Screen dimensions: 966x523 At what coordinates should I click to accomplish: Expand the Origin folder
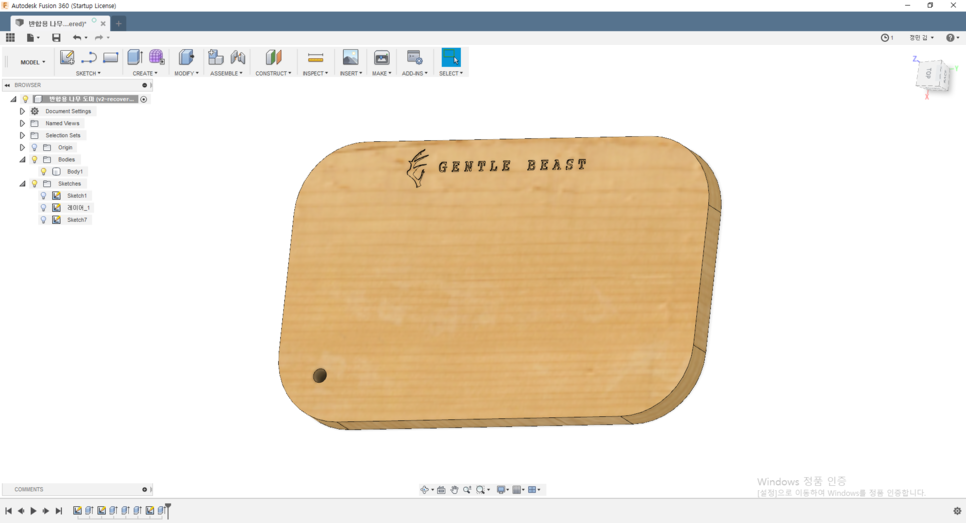coord(22,148)
